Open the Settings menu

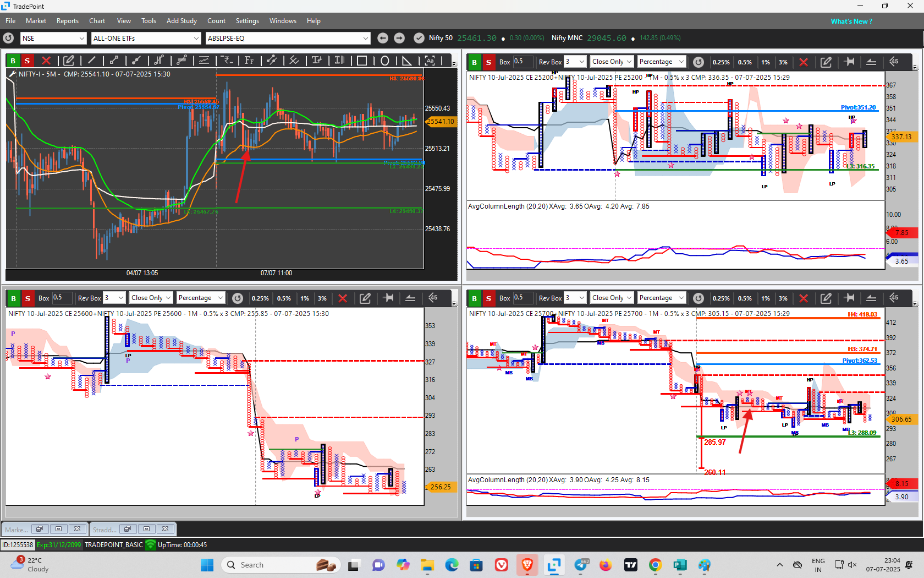(x=247, y=21)
